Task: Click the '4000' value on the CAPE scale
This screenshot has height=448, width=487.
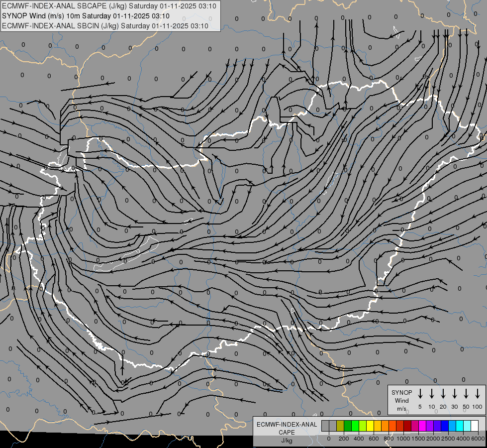Action: (463, 439)
